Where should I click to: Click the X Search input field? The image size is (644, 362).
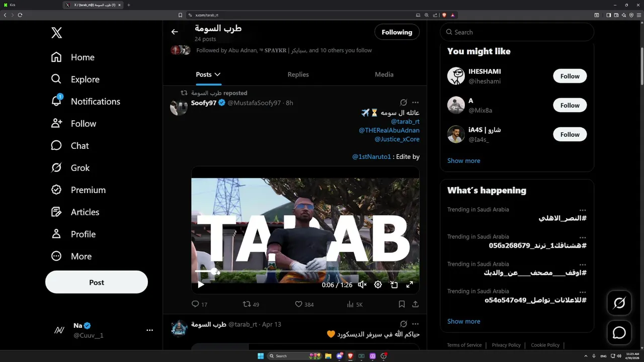pos(517,32)
